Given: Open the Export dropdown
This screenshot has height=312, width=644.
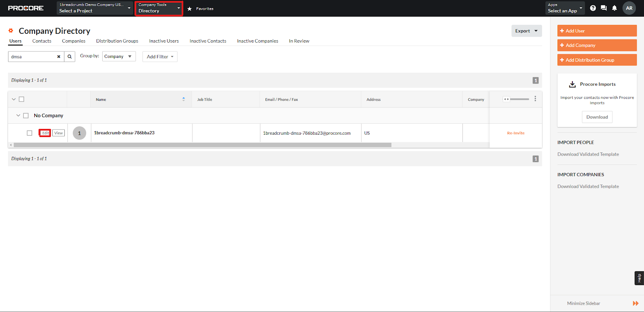Looking at the screenshot, I should coord(526,31).
